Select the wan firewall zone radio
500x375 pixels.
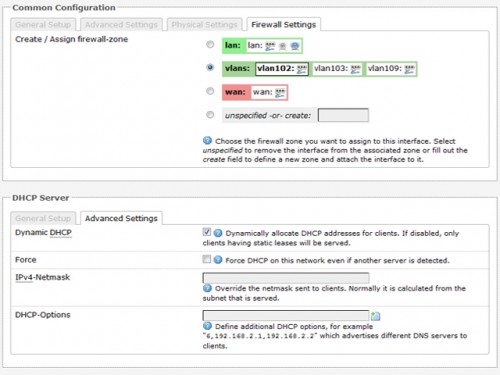click(x=210, y=91)
